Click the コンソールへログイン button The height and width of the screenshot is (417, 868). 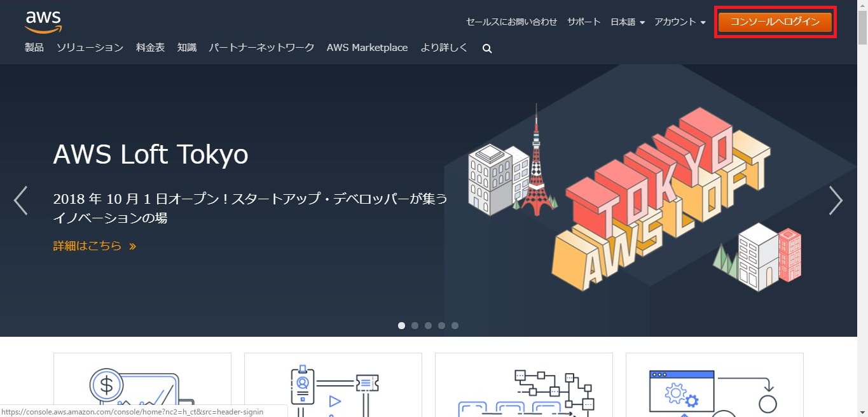pos(775,22)
